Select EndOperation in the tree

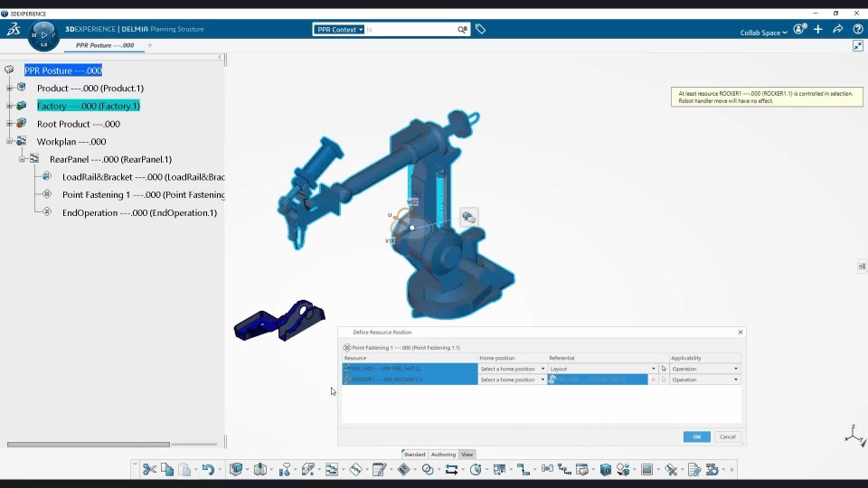139,212
